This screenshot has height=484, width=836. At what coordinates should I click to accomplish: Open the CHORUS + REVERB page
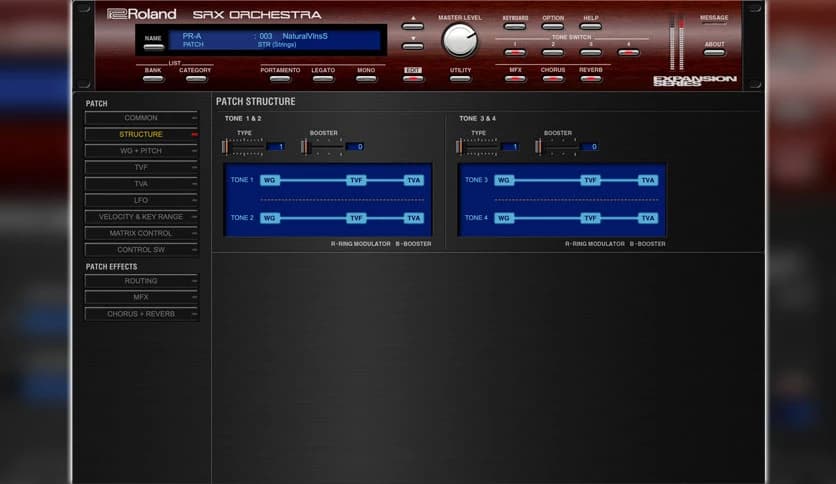point(141,314)
